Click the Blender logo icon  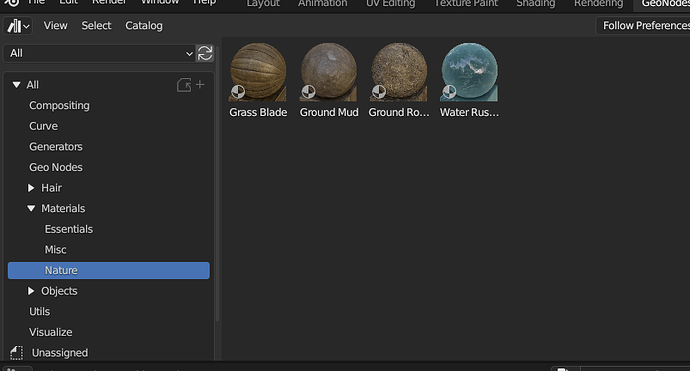click(12, 3)
